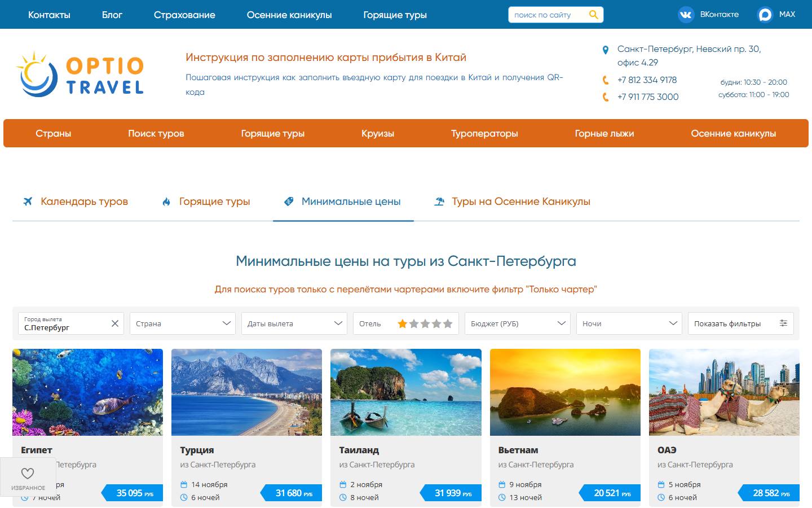This screenshot has height=508, width=812.
Task: Click the Optio Travel logo
Action: pos(80,74)
